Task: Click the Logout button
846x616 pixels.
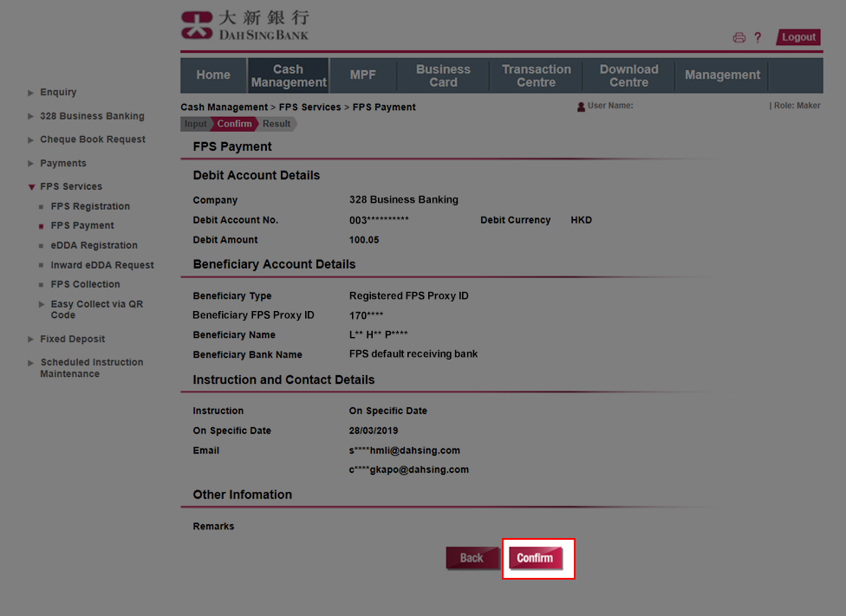Action: coord(798,37)
